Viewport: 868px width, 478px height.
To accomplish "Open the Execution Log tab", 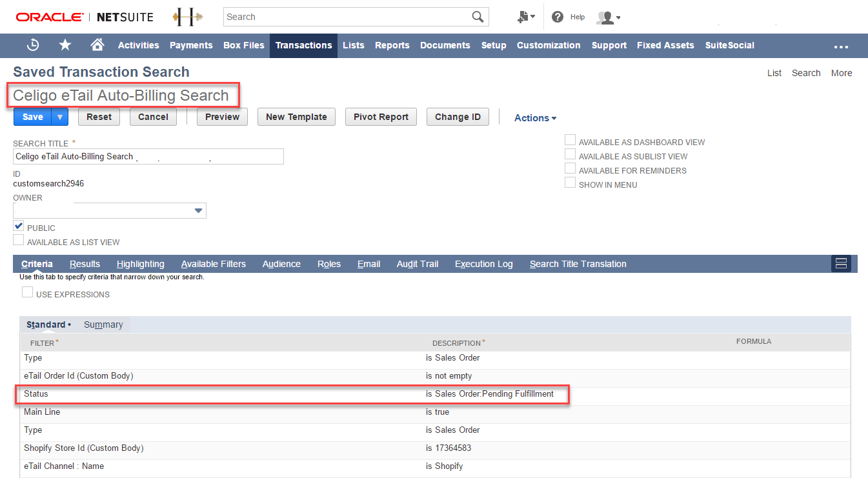I will [484, 264].
